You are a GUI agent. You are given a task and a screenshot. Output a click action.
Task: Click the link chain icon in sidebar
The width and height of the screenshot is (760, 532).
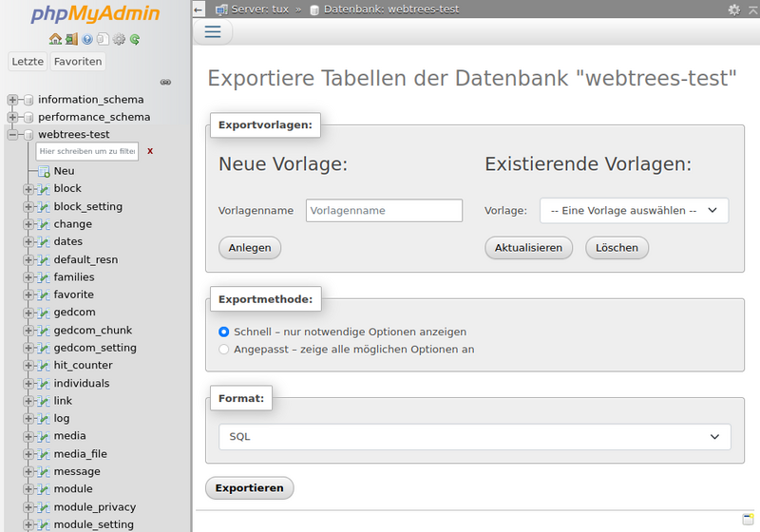165,83
